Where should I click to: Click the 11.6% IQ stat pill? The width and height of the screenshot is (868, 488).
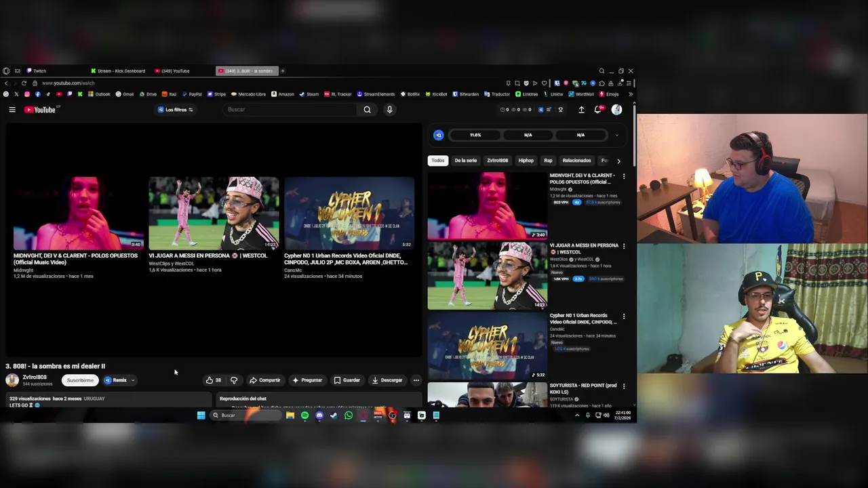(475, 135)
